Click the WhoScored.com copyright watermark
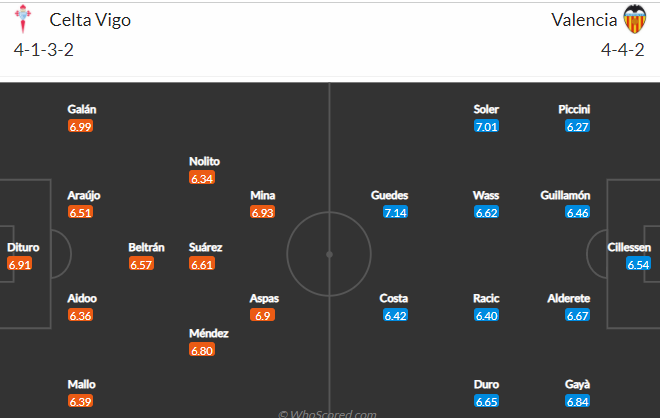The height and width of the screenshot is (418, 660). click(327, 414)
